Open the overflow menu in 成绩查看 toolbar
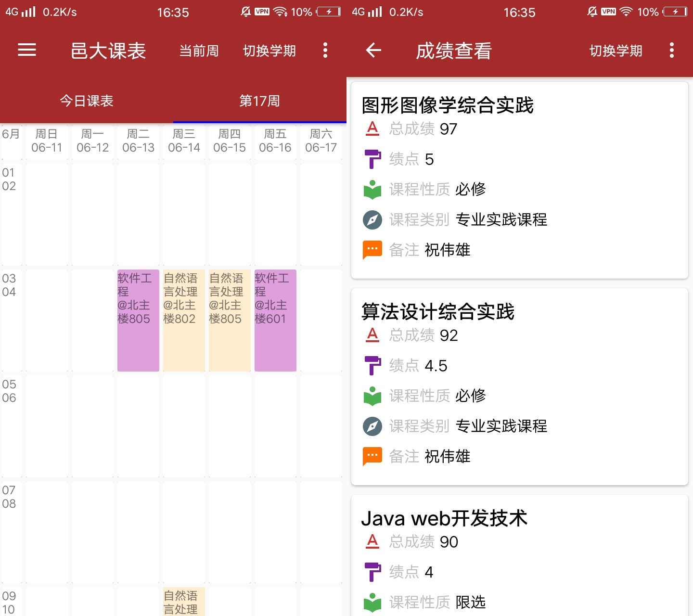 672,50
